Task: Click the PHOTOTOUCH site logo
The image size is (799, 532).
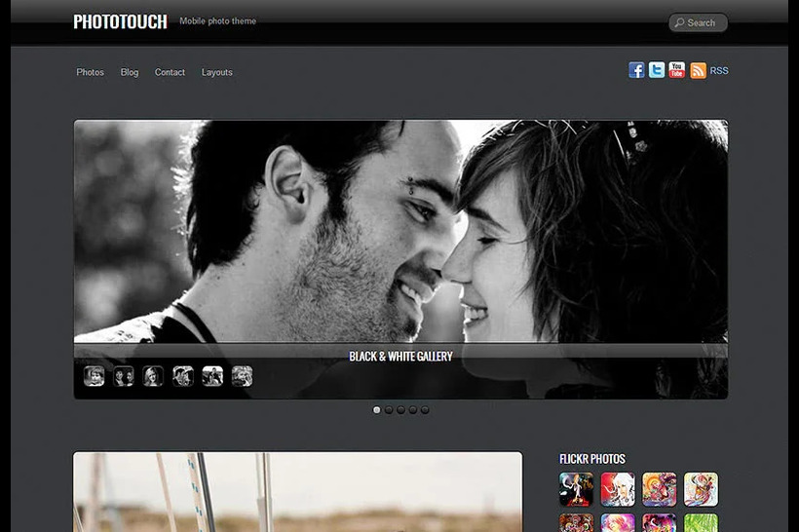Action: (120, 21)
